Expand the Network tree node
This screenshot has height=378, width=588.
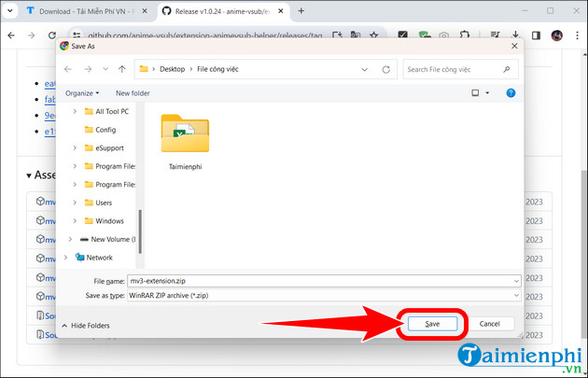pos(64,258)
